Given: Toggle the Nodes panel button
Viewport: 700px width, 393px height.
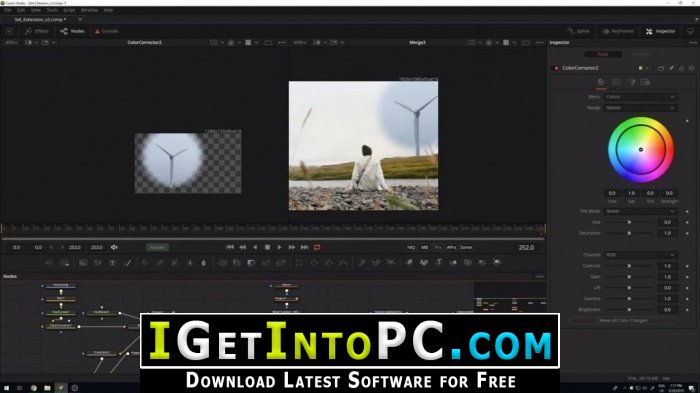Looking at the screenshot, I should click(x=72, y=31).
